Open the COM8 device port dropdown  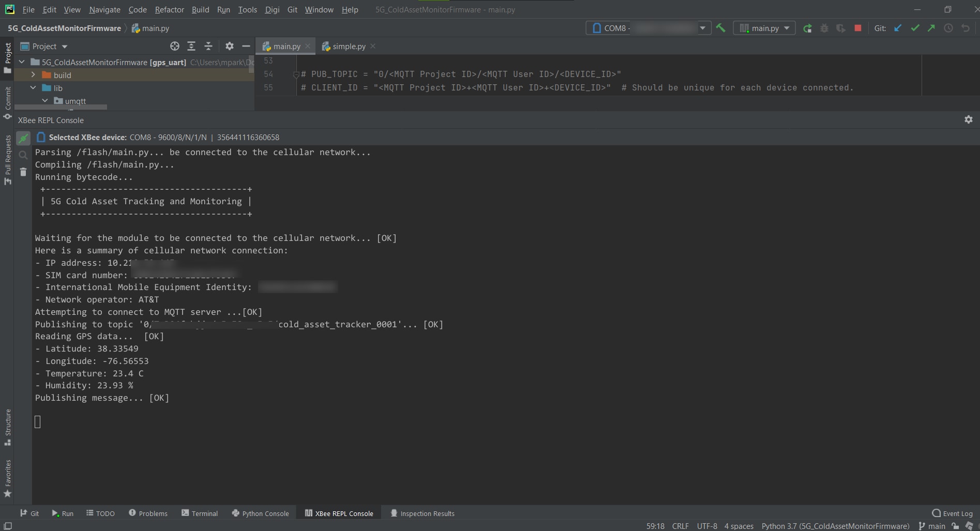(703, 28)
